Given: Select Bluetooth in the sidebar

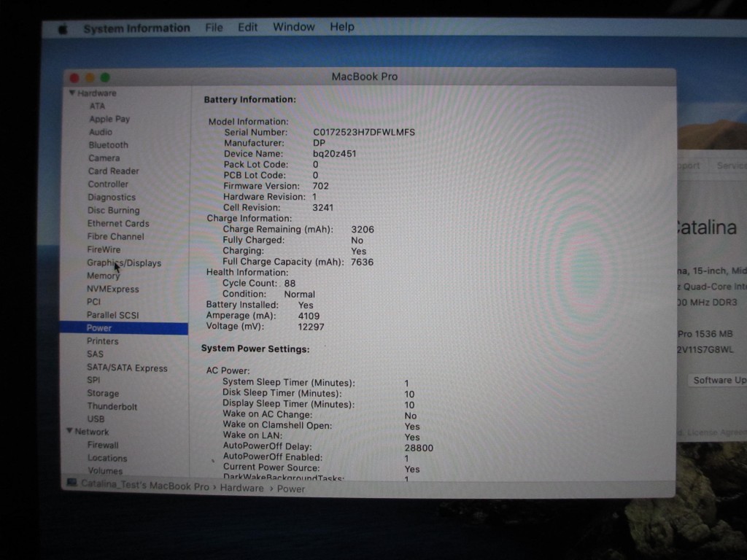Looking at the screenshot, I should coord(108,145).
